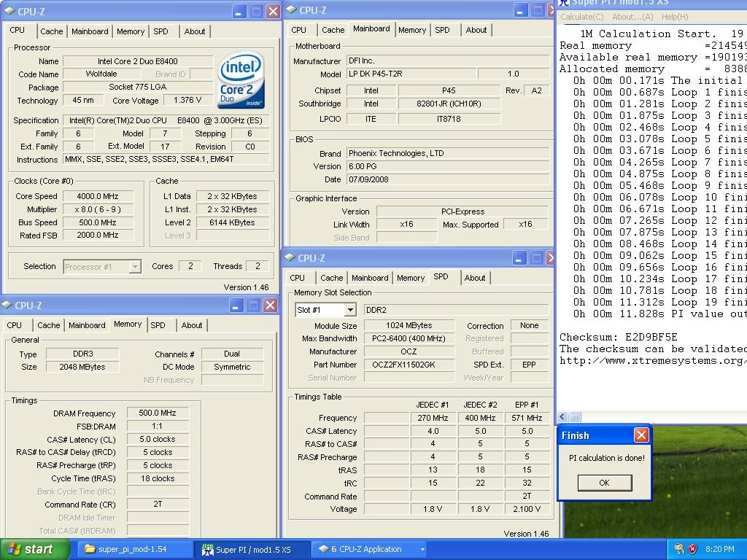Click the "2048 MBytes" memory size value
Image resolution: width=747 pixels, height=560 pixels.
tap(82, 367)
